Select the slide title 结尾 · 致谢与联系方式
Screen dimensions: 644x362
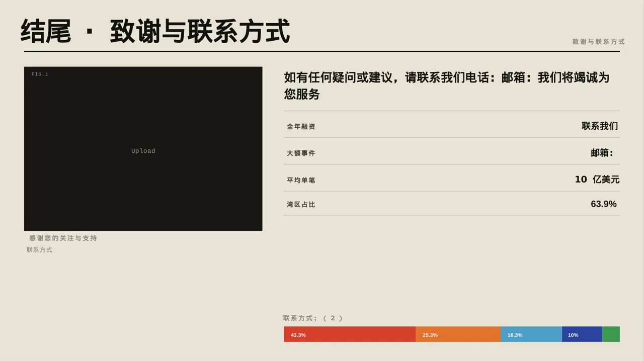(155, 31)
